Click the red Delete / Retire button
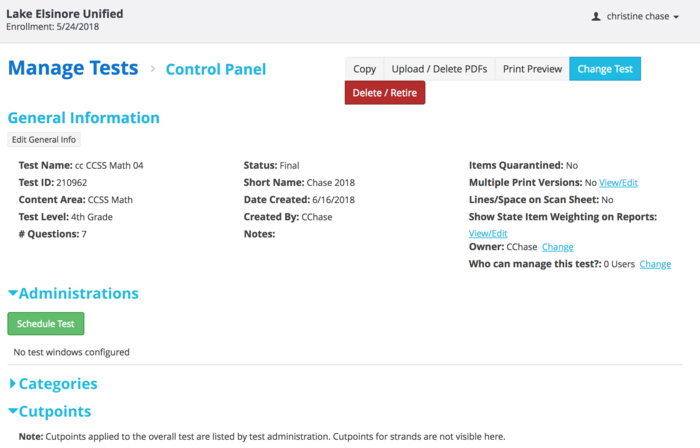The height and width of the screenshot is (448, 700). (385, 93)
